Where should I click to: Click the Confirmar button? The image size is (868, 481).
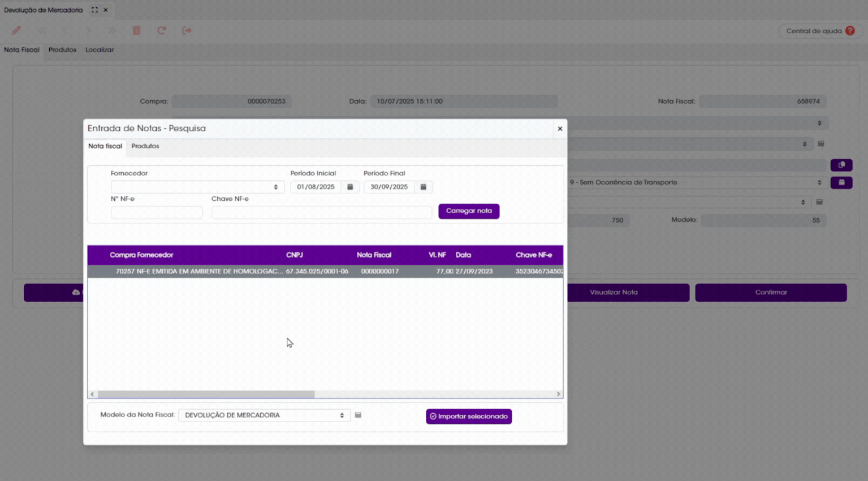[x=771, y=293]
